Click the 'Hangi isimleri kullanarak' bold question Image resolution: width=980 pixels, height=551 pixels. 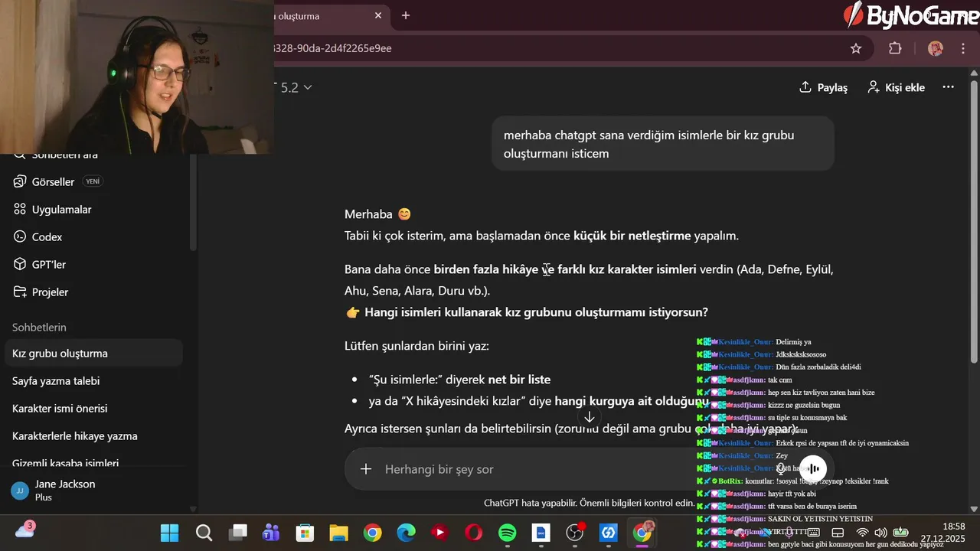click(536, 312)
